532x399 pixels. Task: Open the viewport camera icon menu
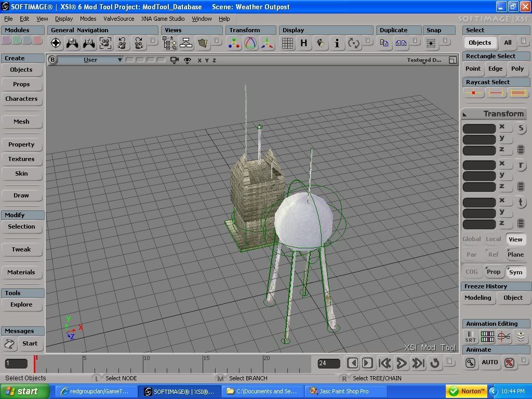[175, 60]
